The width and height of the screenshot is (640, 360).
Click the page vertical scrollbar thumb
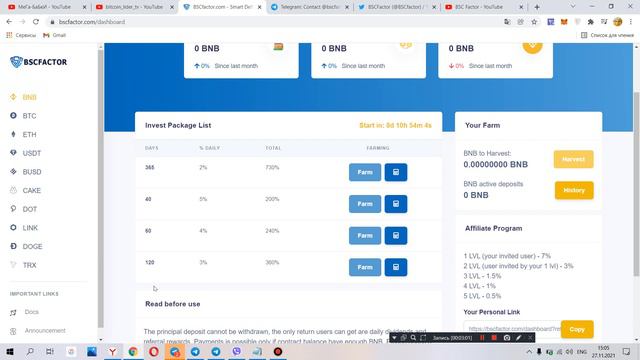pyautogui.click(x=636, y=184)
